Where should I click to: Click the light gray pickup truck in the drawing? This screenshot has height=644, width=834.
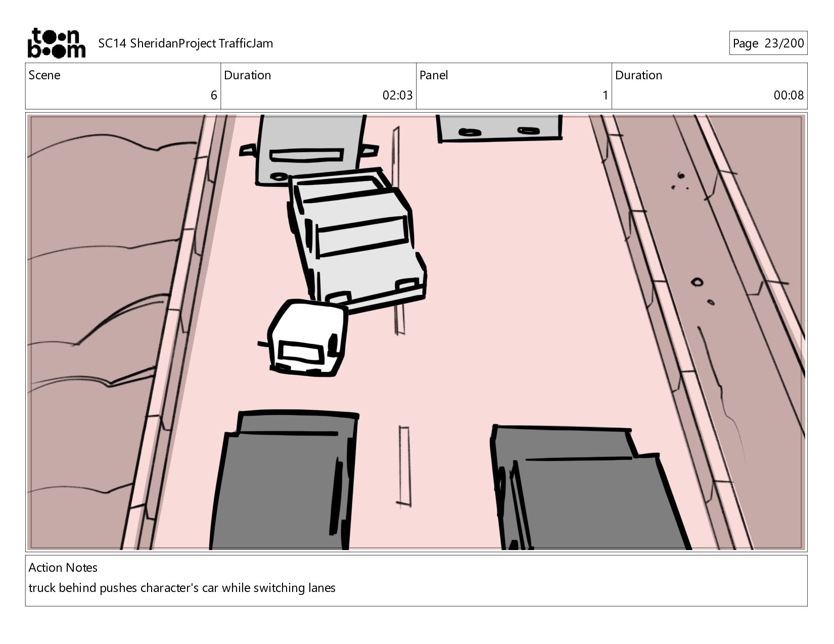click(x=357, y=240)
